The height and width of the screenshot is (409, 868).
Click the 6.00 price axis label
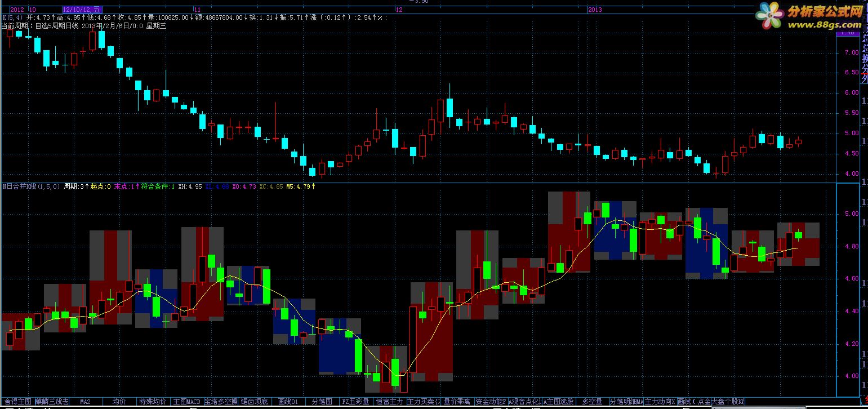click(851, 93)
